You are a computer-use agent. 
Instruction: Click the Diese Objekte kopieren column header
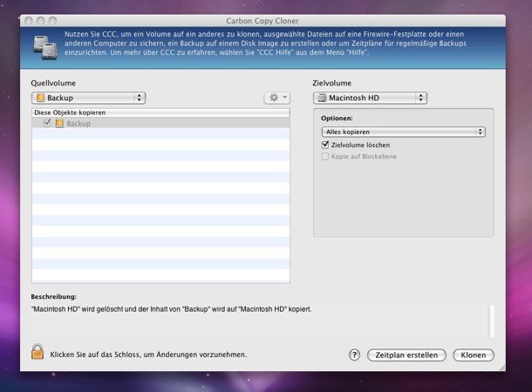[x=160, y=112]
